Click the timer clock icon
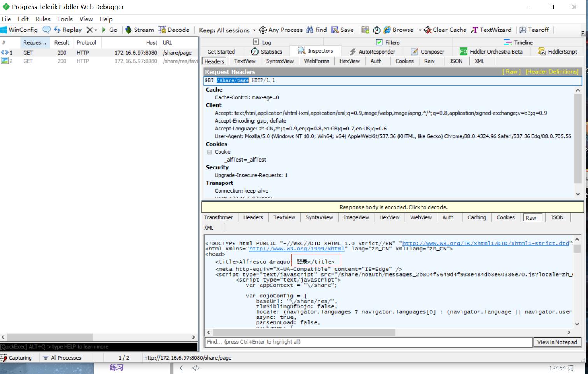 point(377,30)
